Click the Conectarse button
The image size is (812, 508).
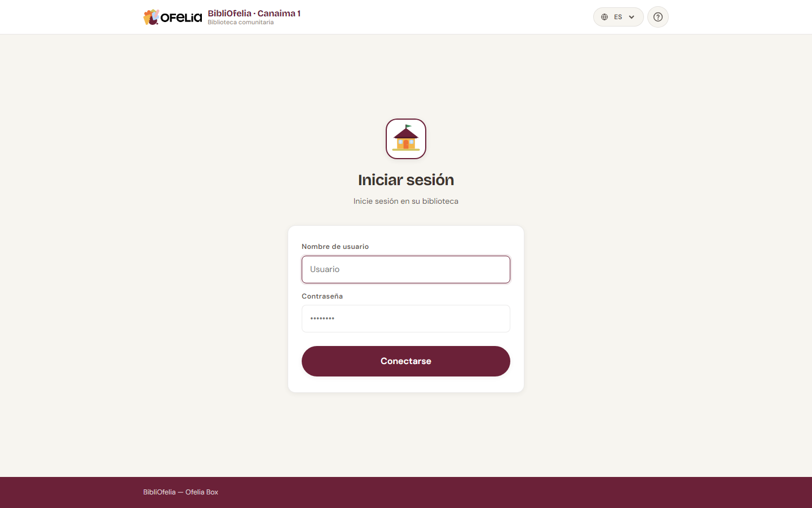[406, 361]
